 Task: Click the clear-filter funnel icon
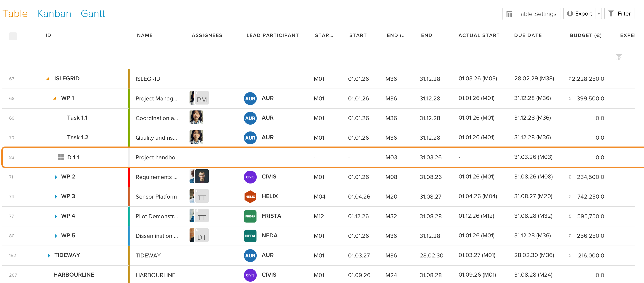pos(618,57)
